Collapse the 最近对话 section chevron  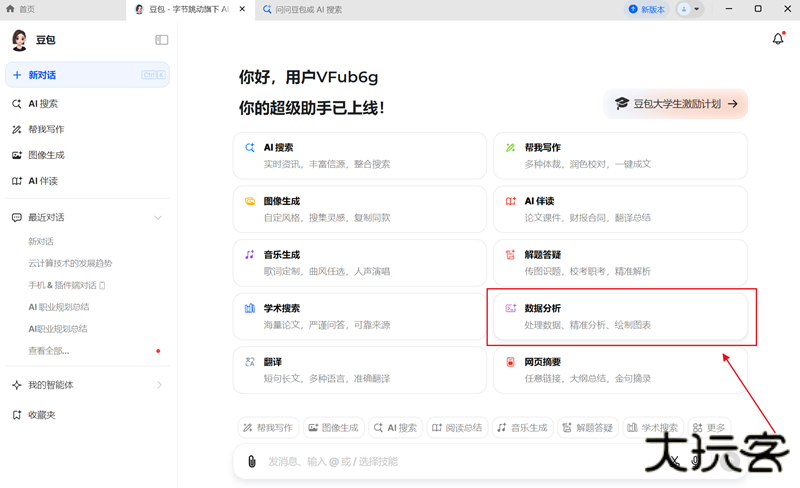157,217
